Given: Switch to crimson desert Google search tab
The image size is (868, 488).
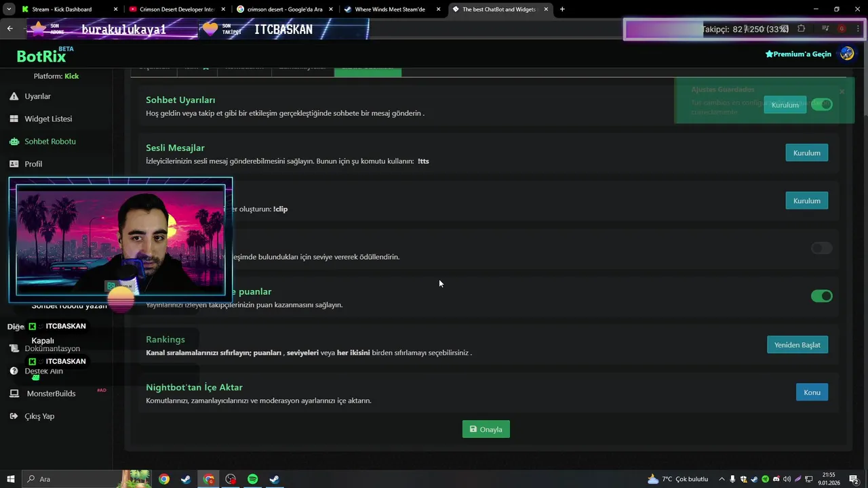Looking at the screenshot, I should (x=285, y=9).
